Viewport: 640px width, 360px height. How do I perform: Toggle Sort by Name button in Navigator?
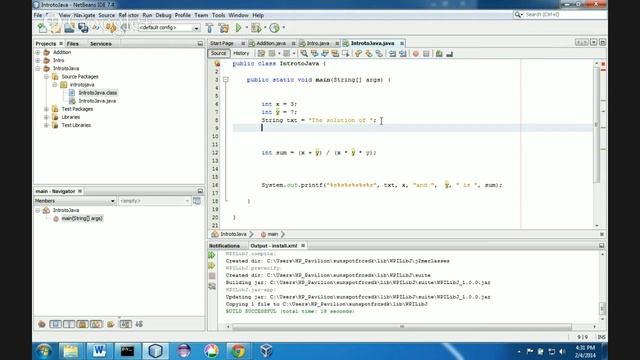click(125, 324)
